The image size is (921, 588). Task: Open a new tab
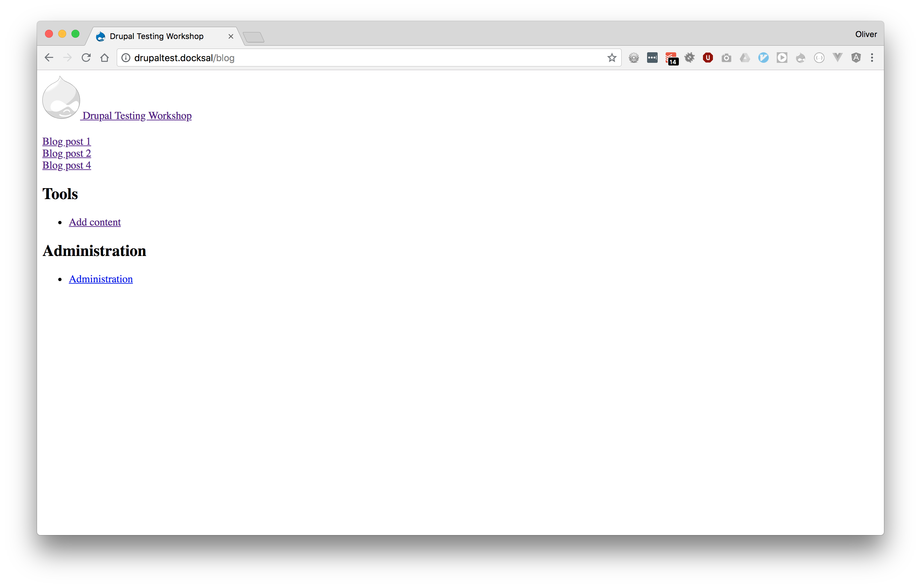click(253, 37)
